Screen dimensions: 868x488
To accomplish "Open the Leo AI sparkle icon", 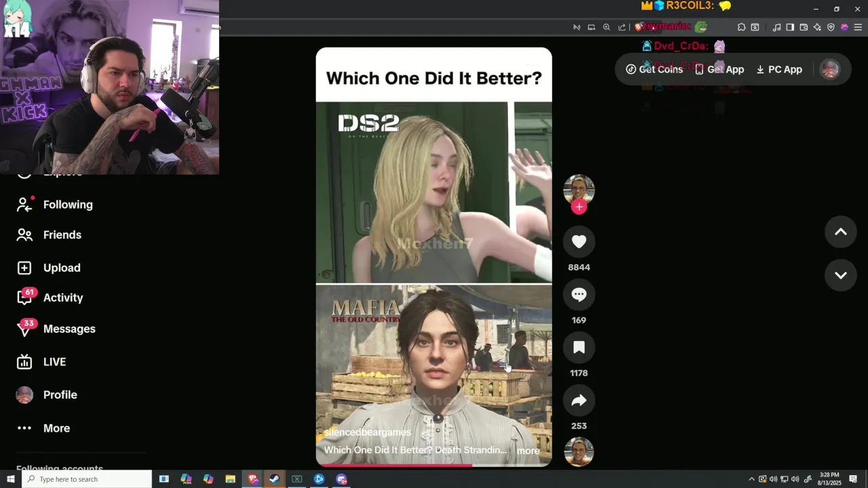I will pyautogui.click(x=817, y=27).
